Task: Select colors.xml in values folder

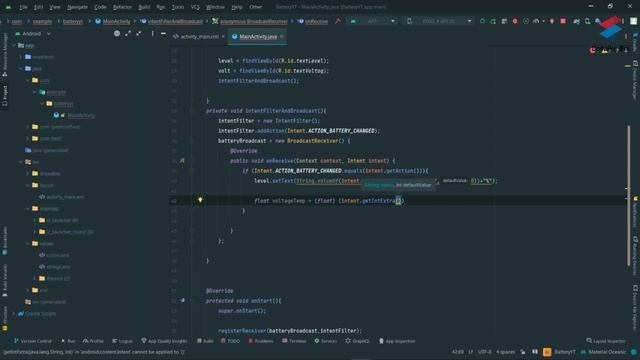Action: click(x=58, y=255)
